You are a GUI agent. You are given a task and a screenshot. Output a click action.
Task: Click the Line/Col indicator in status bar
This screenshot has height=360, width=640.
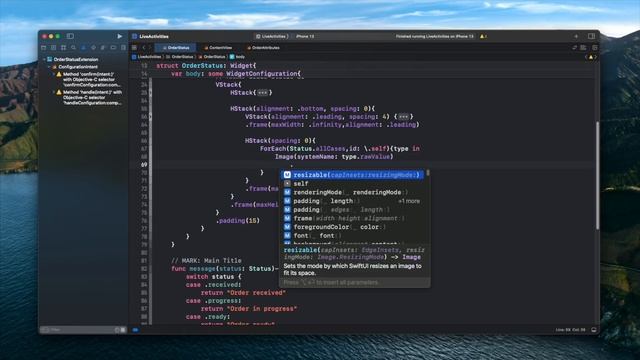pyautogui.click(x=570, y=330)
